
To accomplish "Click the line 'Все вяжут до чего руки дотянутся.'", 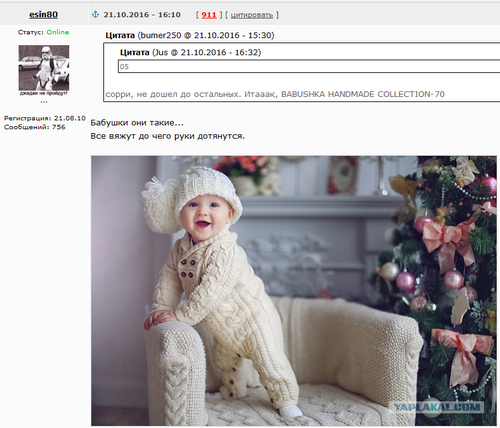I will pos(168,136).
